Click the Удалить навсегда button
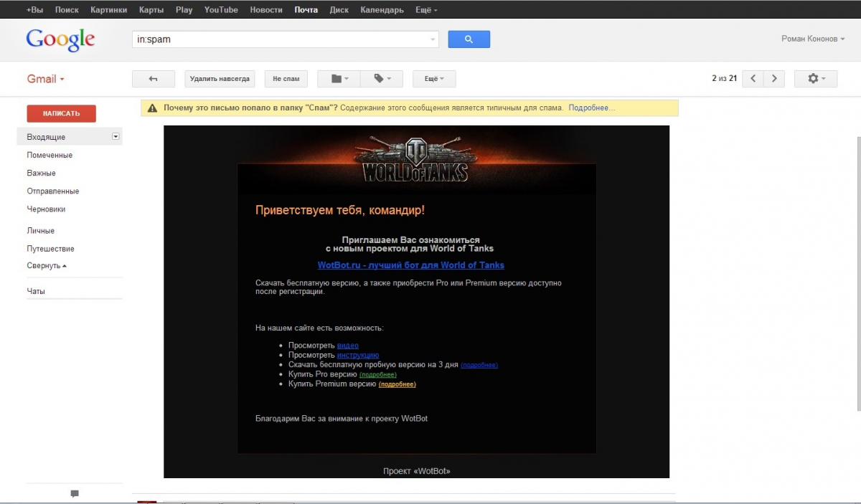This screenshot has height=504, width=861. click(x=220, y=79)
